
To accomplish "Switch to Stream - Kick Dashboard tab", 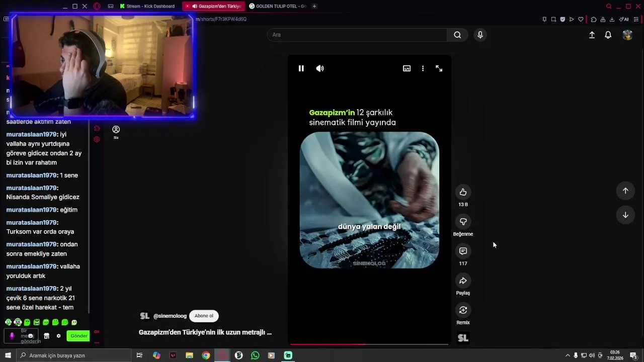I will click(147, 6).
